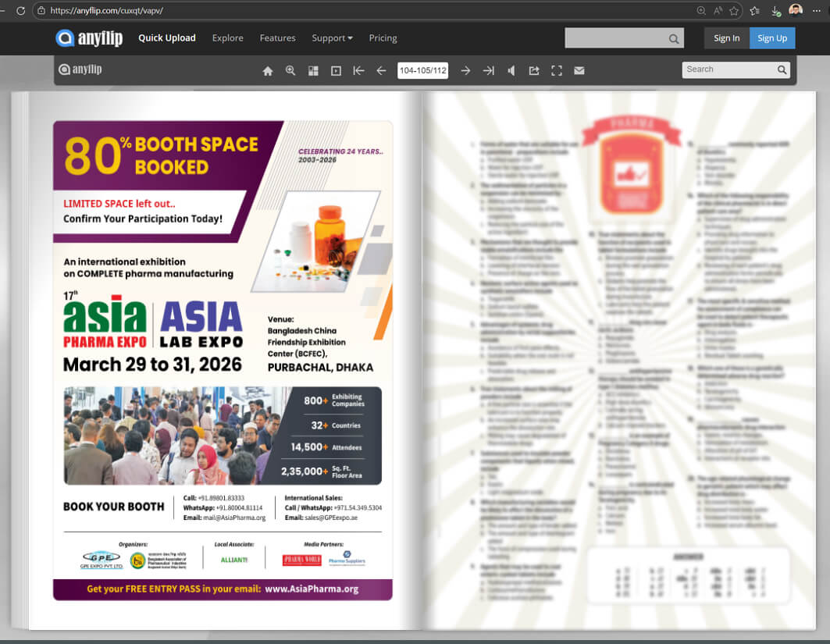Open the share flipbook option
This screenshot has height=644, width=830.
click(534, 71)
